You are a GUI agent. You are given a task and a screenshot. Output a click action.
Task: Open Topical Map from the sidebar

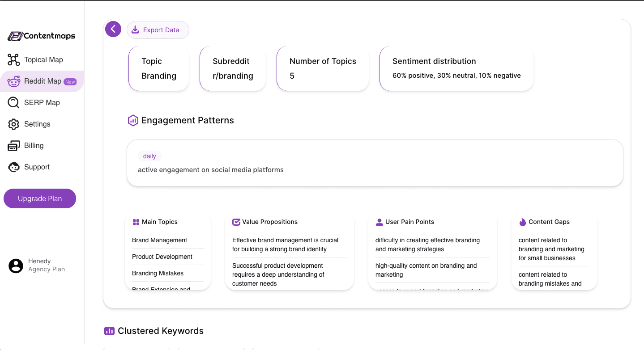(43, 60)
